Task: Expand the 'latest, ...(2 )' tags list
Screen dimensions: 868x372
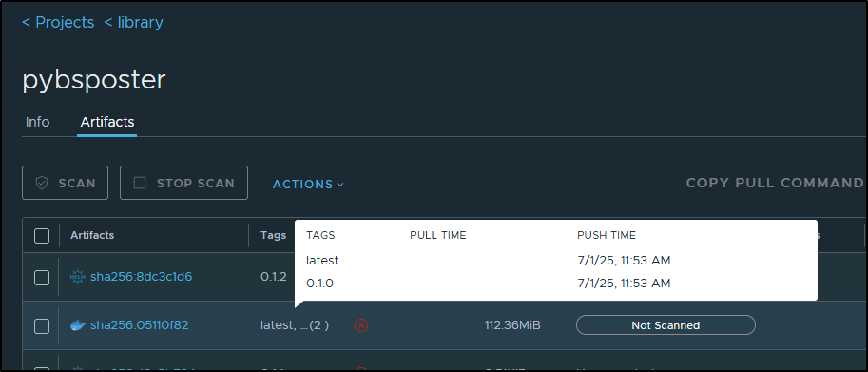Action: [x=295, y=325]
